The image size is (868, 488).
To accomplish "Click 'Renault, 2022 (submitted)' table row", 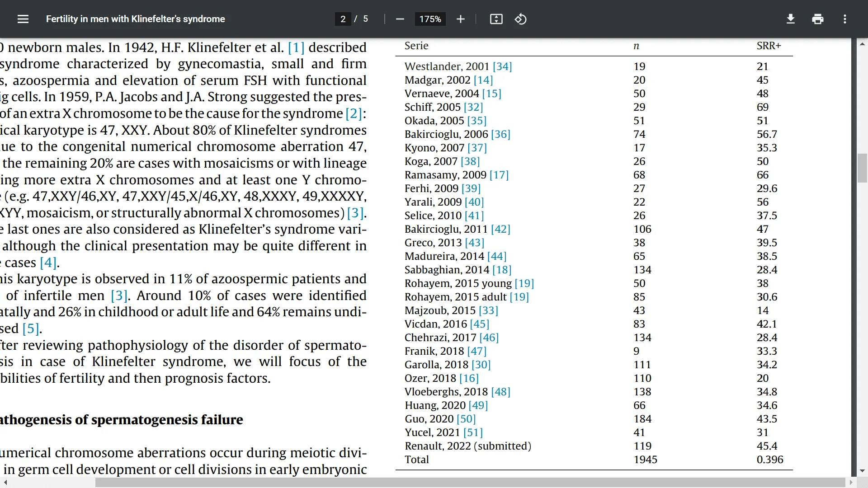I will click(594, 446).
